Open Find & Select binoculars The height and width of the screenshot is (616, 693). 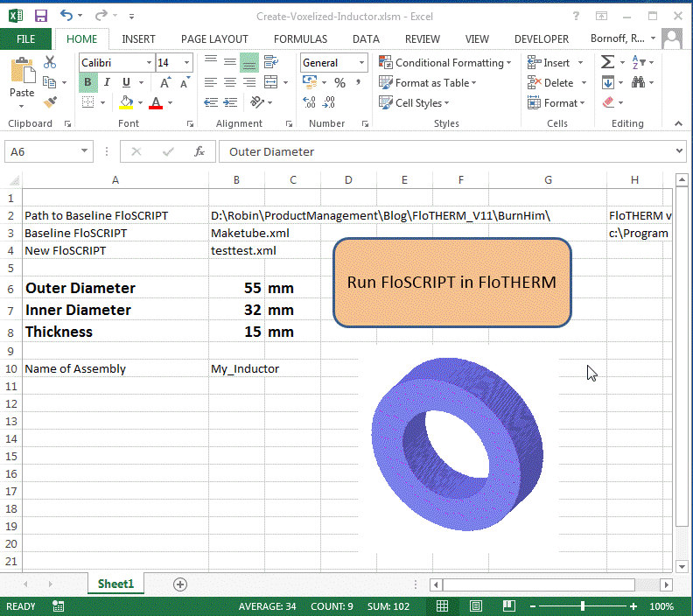coord(638,82)
